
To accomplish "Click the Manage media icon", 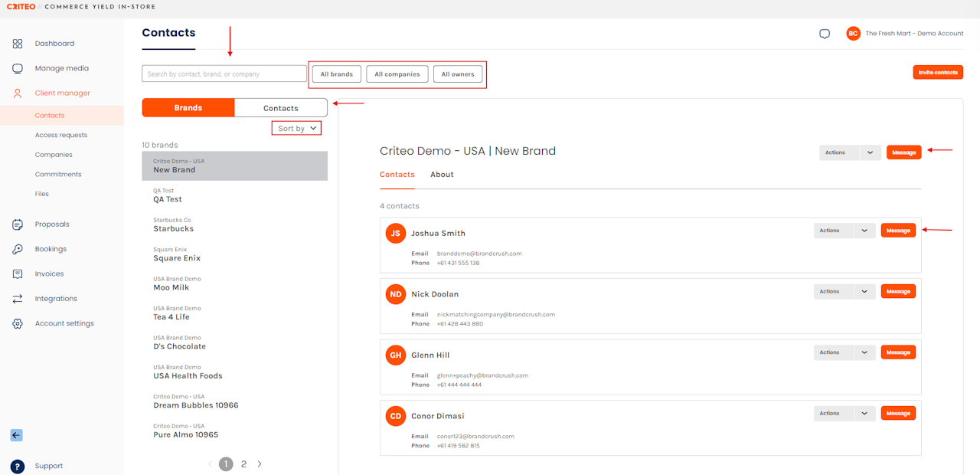I will click(x=18, y=68).
